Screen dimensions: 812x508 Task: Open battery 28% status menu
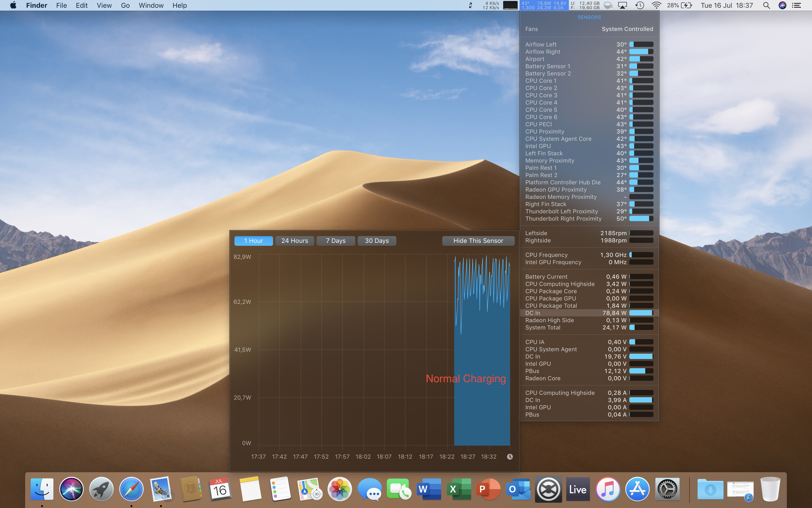[x=680, y=5]
